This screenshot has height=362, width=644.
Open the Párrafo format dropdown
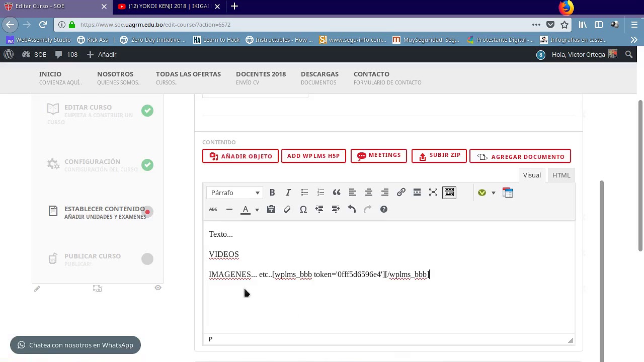(235, 193)
